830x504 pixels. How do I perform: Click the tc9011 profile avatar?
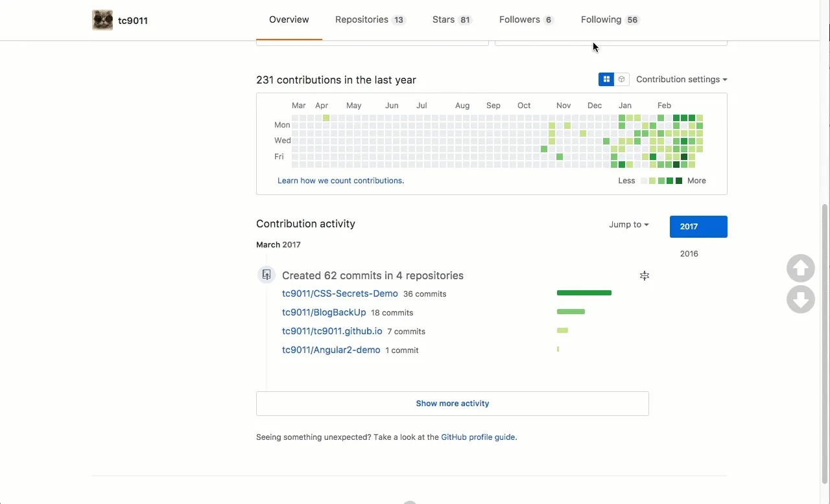point(102,20)
